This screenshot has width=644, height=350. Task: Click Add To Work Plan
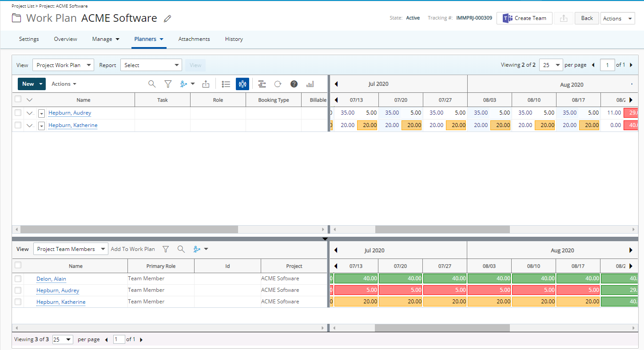coord(133,249)
